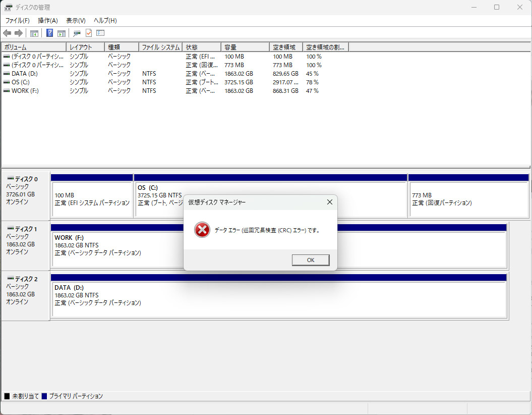Click the データ エラー (CRC) message text
Image resolution: width=532 pixels, height=415 pixels.
(x=267, y=230)
